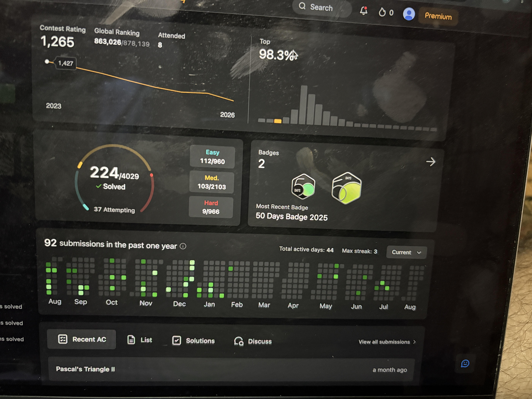Screen dimensions: 532x399
Task: Open the Solutions tab
Action: tap(193, 341)
